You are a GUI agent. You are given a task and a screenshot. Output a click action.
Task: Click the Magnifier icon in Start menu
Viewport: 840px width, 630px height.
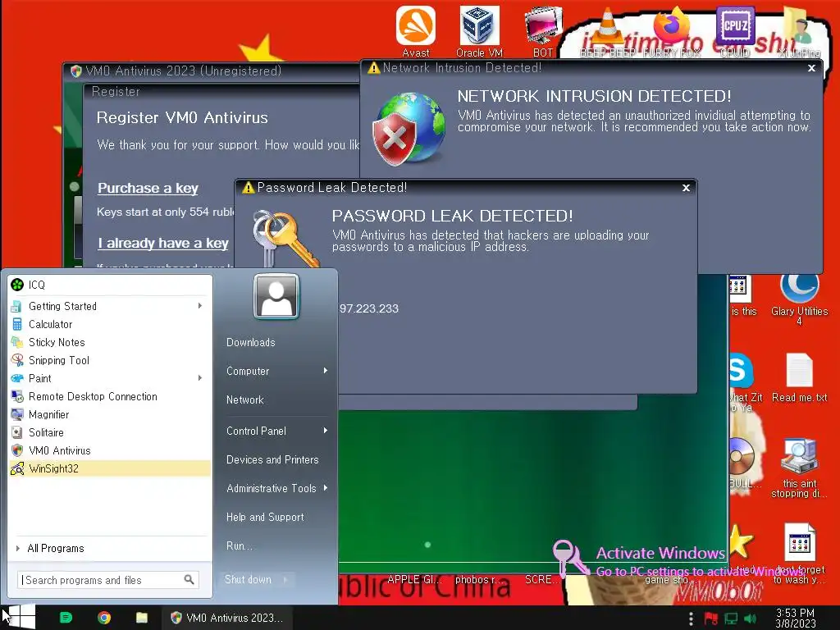17,414
